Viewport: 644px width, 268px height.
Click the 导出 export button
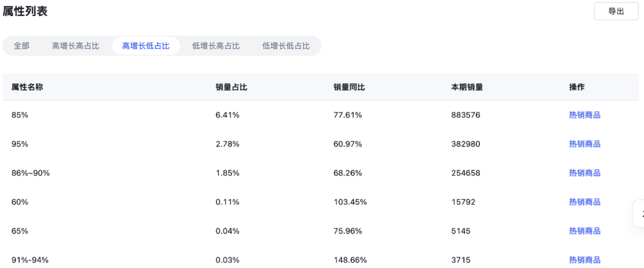[616, 11]
